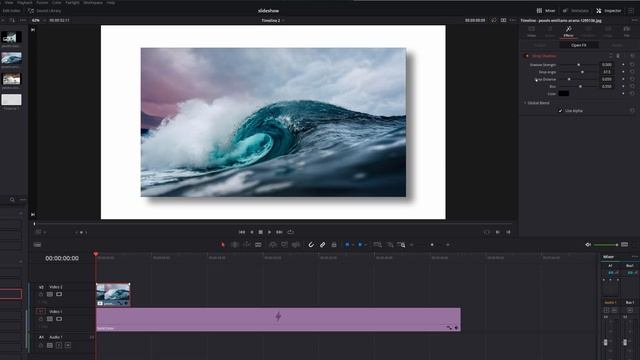Click the Custom Zoom icon
This screenshot has width=640, height=360.
(402, 244)
